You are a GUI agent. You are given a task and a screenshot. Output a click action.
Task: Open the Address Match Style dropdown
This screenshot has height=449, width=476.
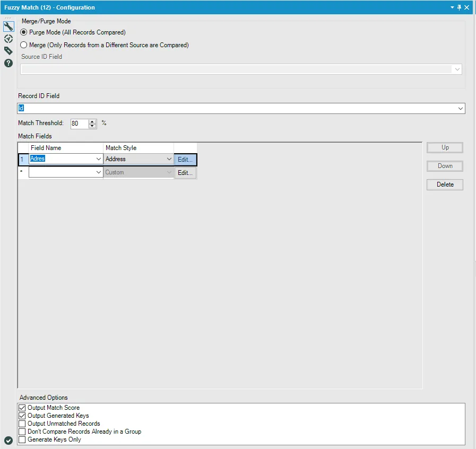click(169, 159)
